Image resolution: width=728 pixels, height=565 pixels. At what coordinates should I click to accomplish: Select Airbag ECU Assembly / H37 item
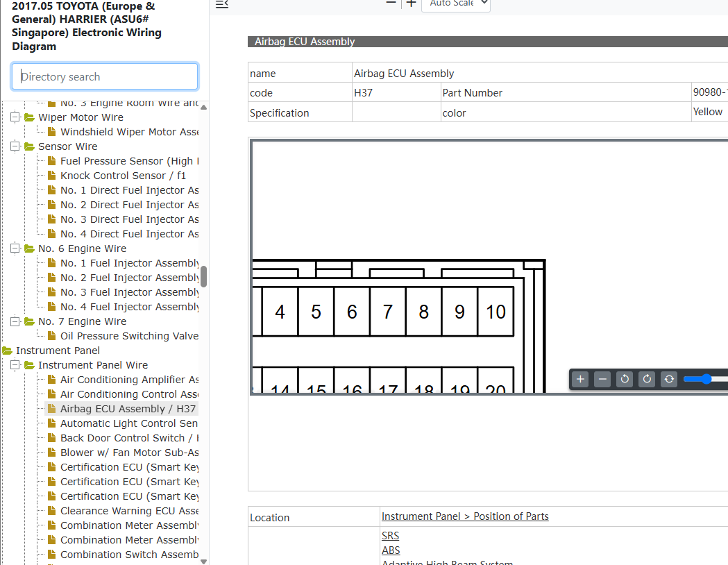pyautogui.click(x=128, y=409)
